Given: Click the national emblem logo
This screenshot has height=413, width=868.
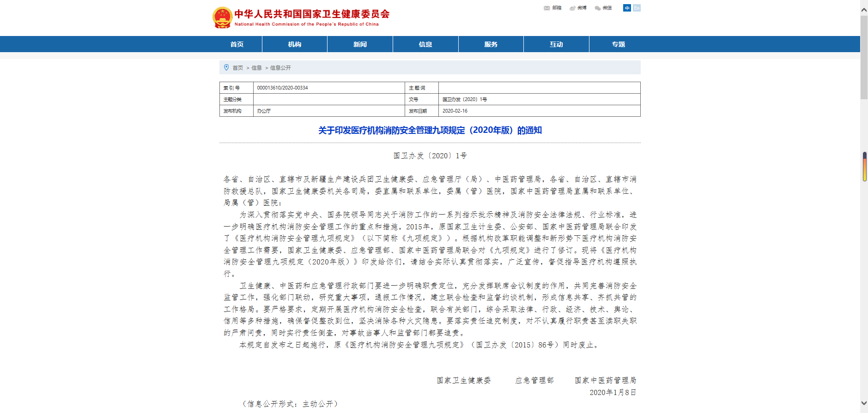Looking at the screenshot, I should tap(222, 18).
